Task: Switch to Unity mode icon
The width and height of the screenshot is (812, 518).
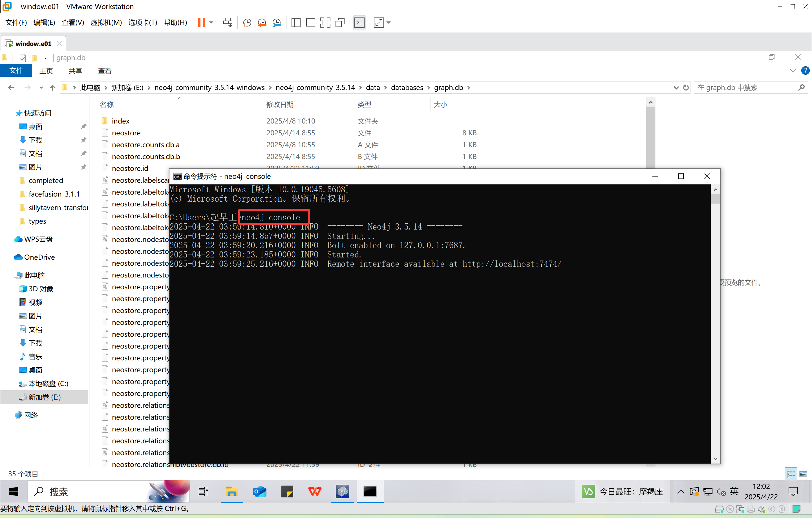Action: click(340, 23)
